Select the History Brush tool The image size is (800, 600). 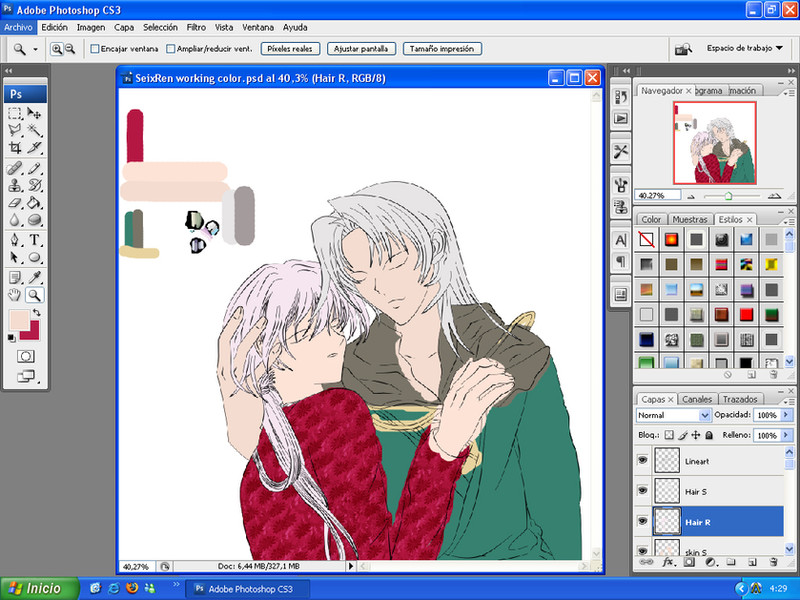coord(34,186)
